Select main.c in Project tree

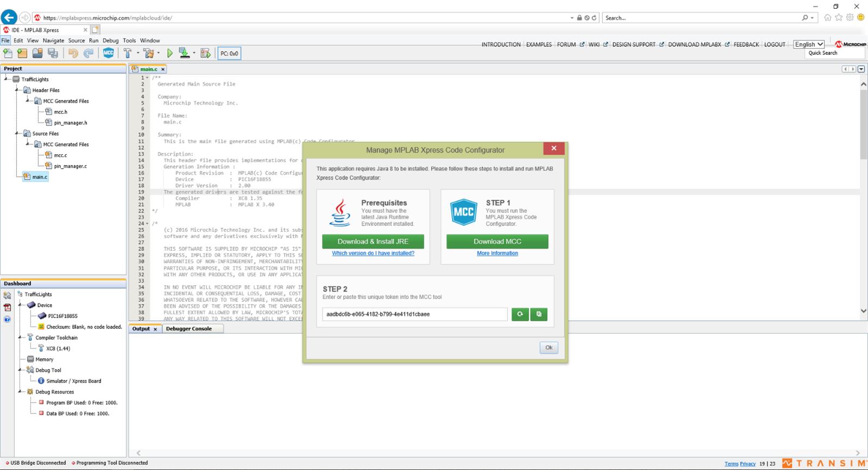tap(40, 177)
